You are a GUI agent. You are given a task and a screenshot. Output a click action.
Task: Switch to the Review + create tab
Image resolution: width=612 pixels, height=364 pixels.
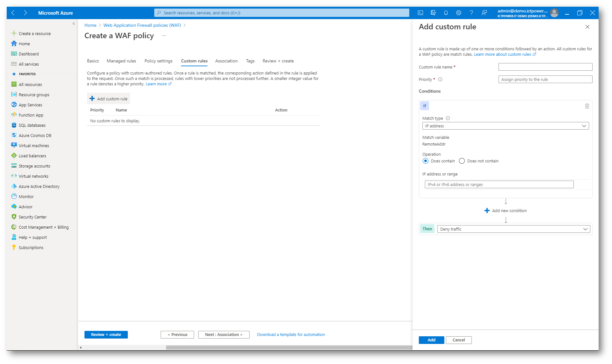[x=278, y=61]
